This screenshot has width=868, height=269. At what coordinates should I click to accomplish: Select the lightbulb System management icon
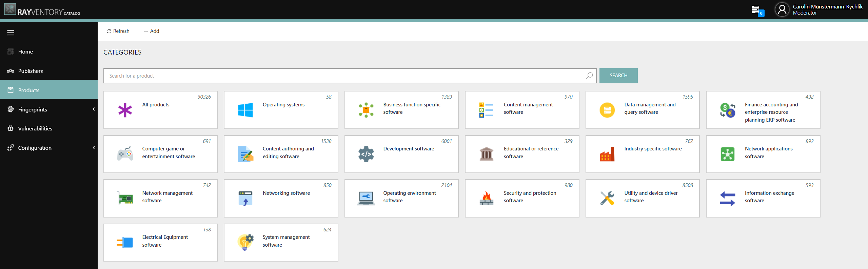(x=245, y=243)
